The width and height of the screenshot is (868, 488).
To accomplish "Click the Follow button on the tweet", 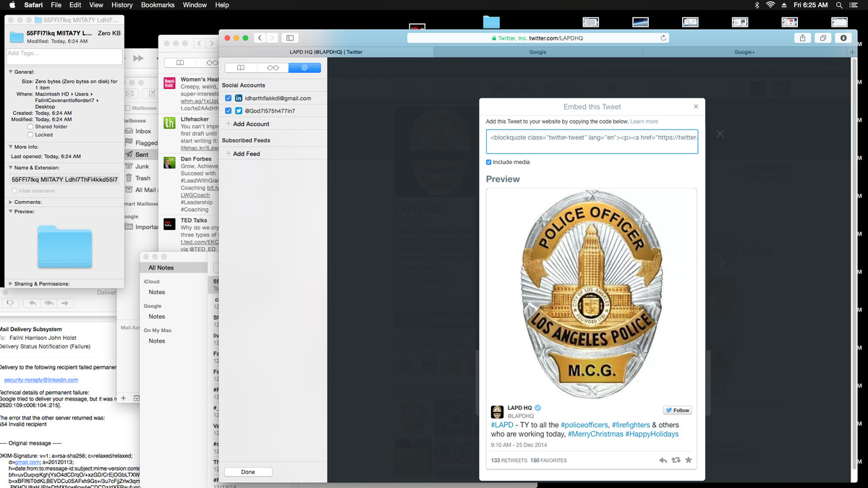I will [678, 410].
